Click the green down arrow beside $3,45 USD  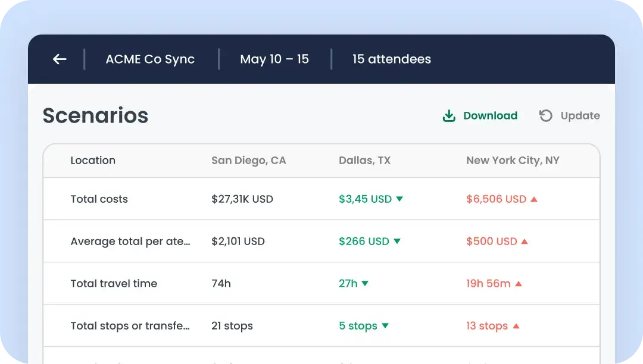(399, 199)
